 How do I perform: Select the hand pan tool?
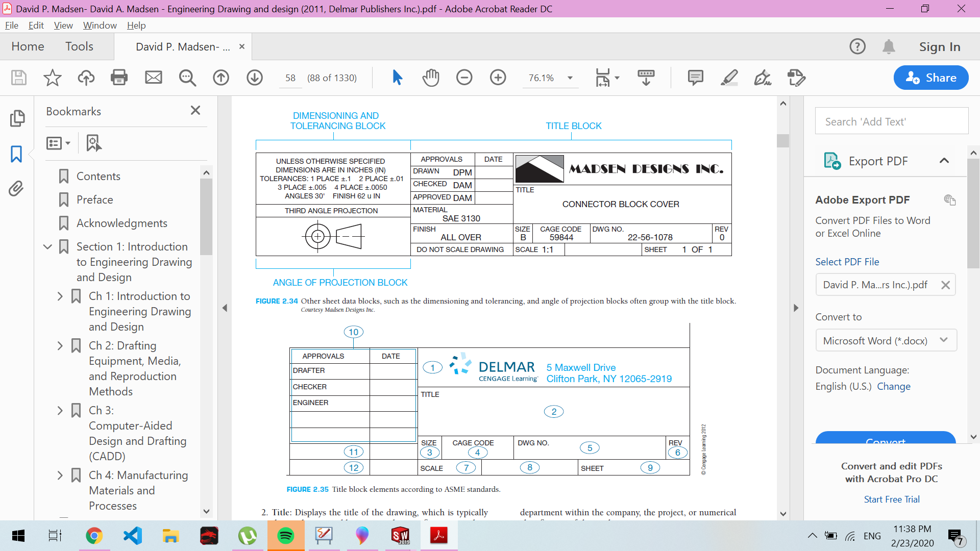point(431,78)
